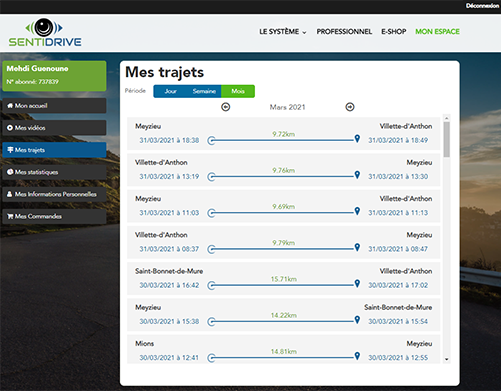Viewport: 501px width, 391px height.
Task: Click destination pin of 31/03/2021 13:30 arrival
Action: (357, 175)
